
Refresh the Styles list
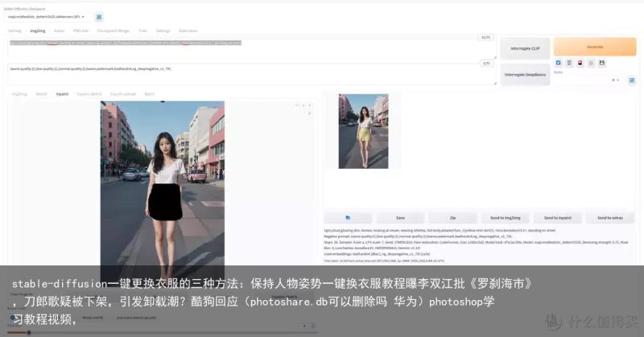pyautogui.click(x=632, y=80)
